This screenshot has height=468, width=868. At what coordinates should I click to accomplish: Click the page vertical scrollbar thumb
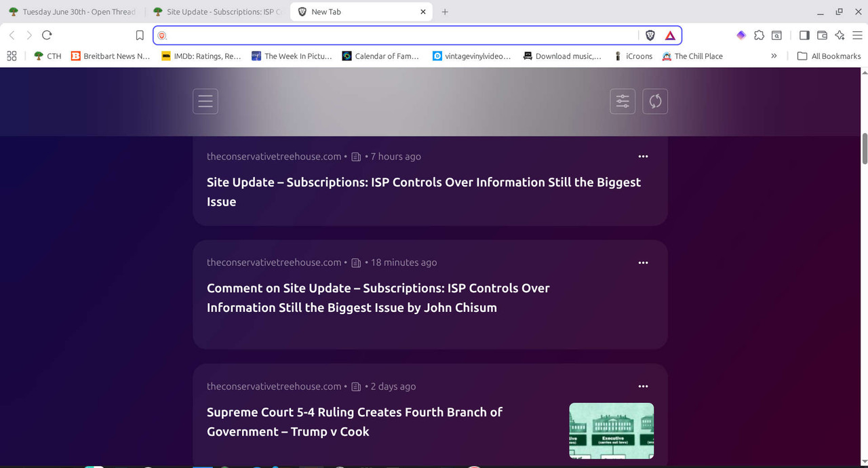pos(865,148)
